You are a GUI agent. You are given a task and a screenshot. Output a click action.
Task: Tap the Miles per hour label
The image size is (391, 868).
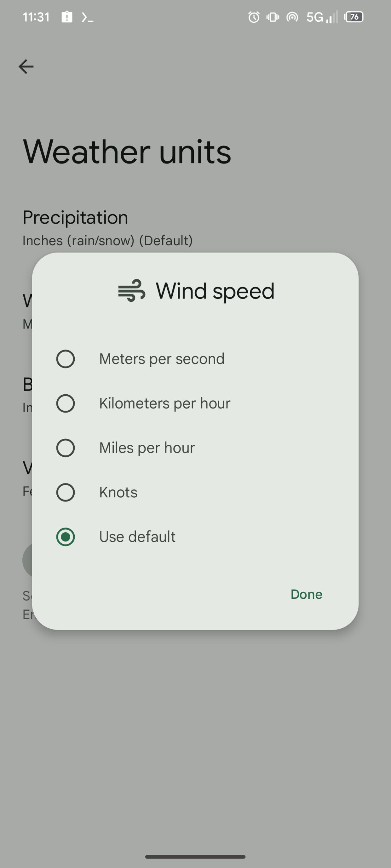(x=147, y=448)
